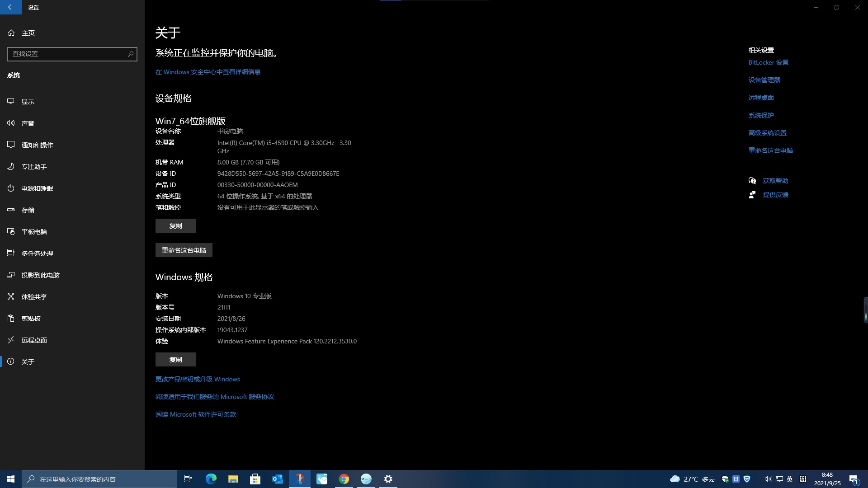Click the magnifier icon in the settings search box
The width and height of the screenshot is (868, 488).
pos(131,54)
